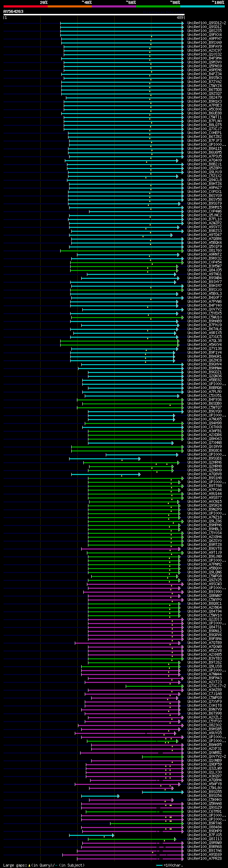Select the UniRef100_B9H1K3 label
The width and height of the screenshot is (228, 868).
pyautogui.click(x=204, y=101)
